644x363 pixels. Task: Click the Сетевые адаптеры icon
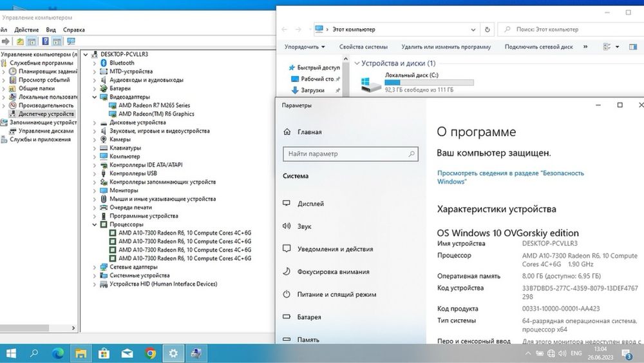point(104,267)
